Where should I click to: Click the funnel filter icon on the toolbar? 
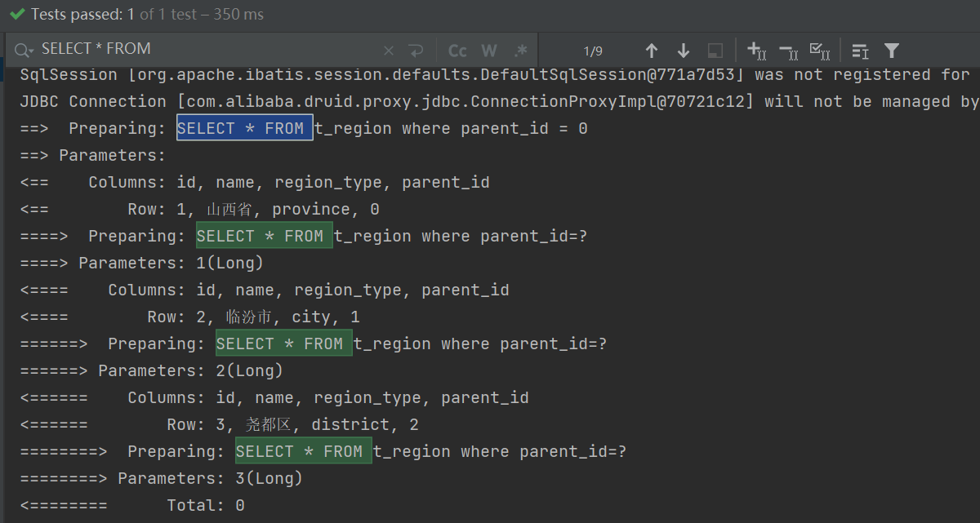point(891,50)
